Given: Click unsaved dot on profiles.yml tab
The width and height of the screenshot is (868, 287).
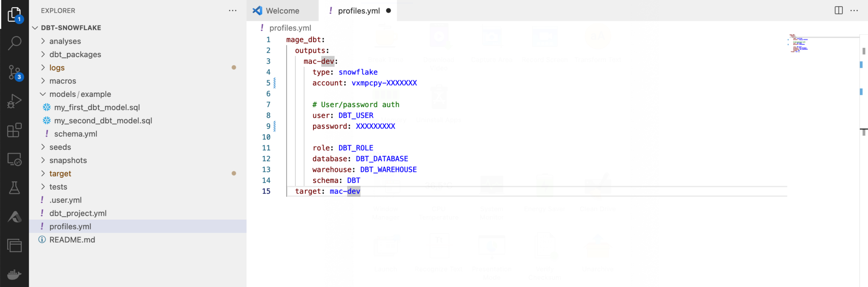Looking at the screenshot, I should pos(388,11).
